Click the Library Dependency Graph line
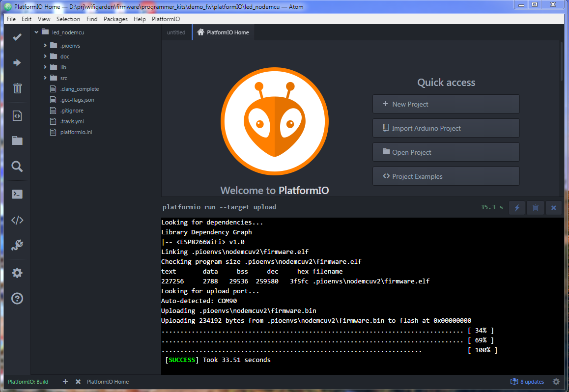 pos(206,232)
